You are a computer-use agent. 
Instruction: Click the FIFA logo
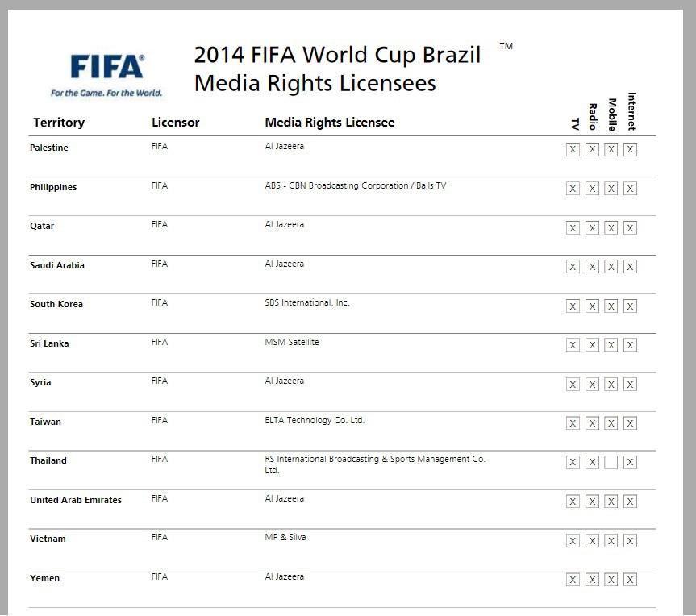pos(106,73)
